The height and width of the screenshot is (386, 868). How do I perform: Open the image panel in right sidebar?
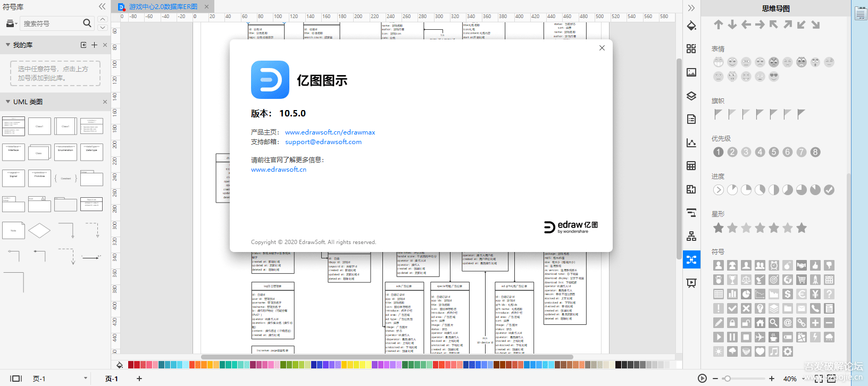pyautogui.click(x=691, y=72)
